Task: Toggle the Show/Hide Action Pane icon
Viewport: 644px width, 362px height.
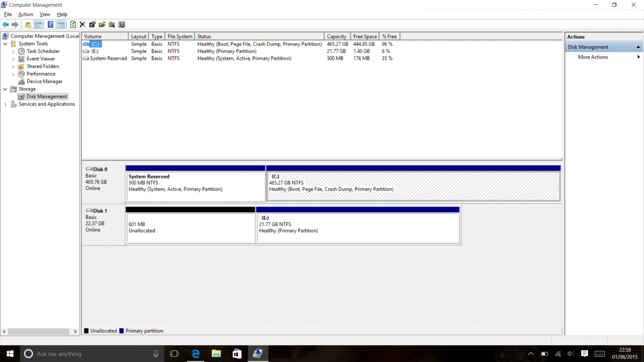Action: coord(60,24)
